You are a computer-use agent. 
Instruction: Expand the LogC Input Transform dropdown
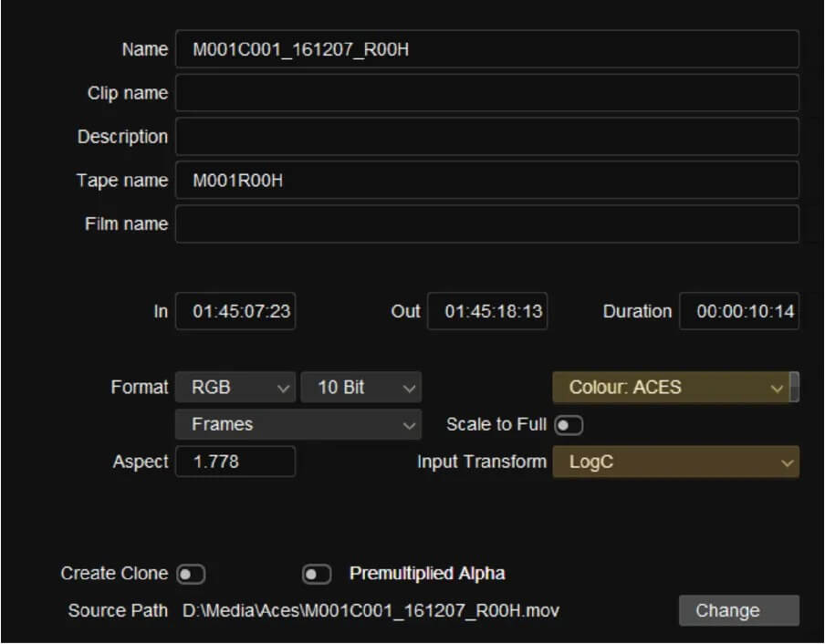click(x=676, y=462)
